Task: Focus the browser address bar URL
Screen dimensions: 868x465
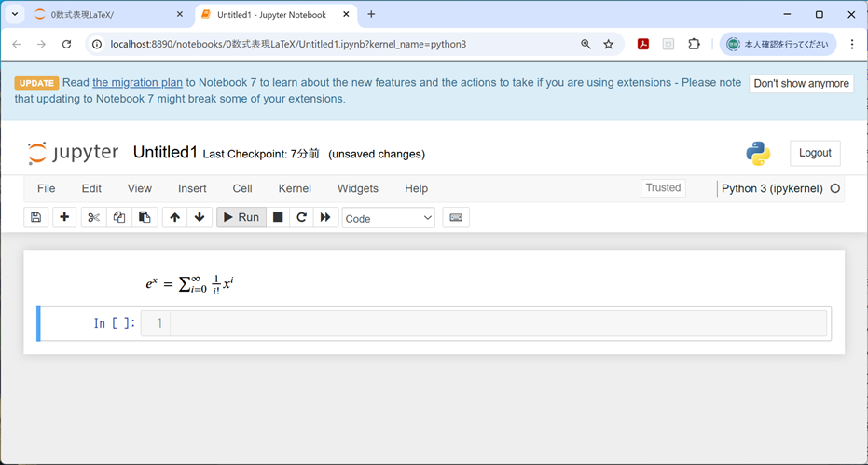Action: tap(288, 45)
